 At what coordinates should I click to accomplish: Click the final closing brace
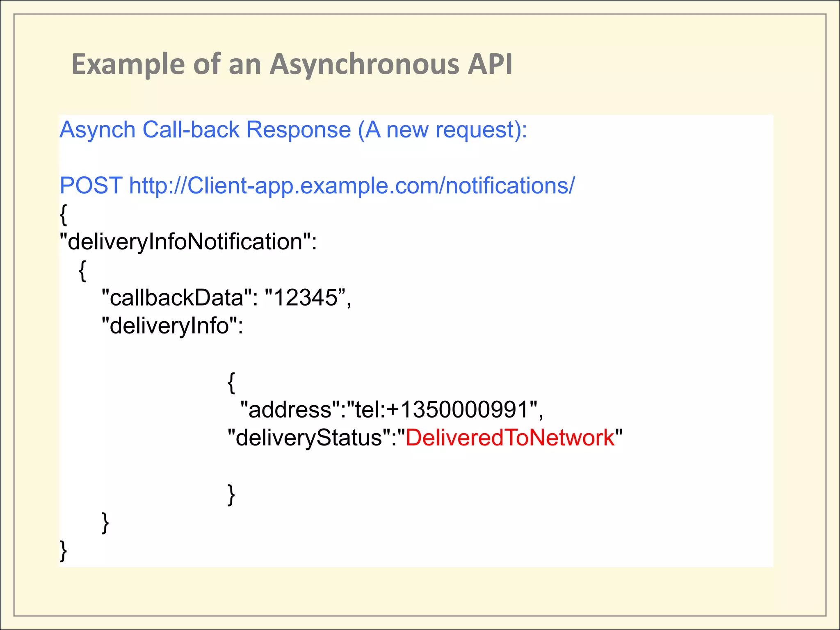(63, 551)
